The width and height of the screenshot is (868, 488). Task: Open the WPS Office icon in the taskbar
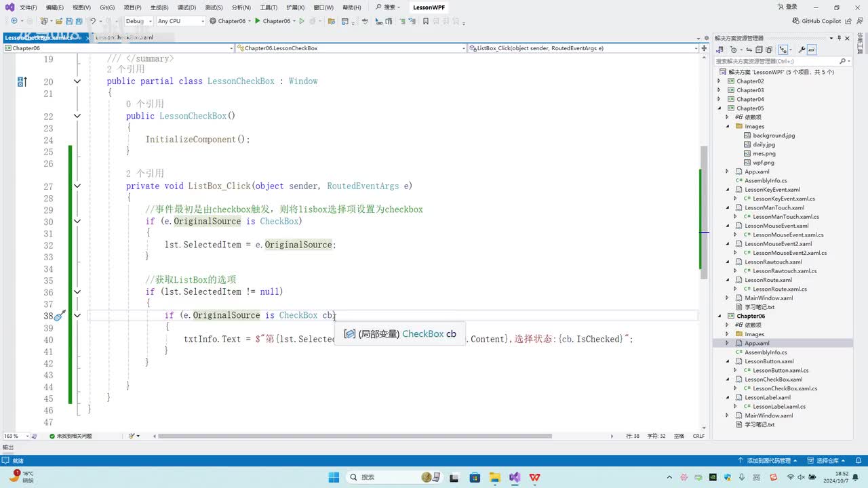[534, 477]
